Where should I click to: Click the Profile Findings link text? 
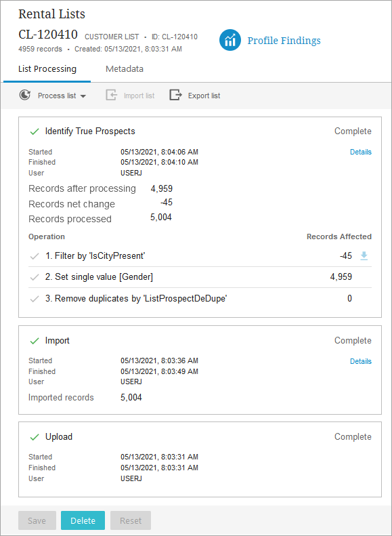click(x=284, y=41)
